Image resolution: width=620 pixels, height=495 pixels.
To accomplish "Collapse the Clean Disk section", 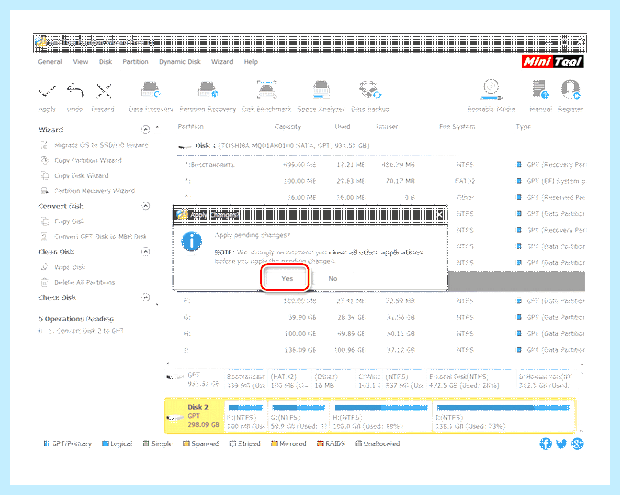I will point(146,251).
